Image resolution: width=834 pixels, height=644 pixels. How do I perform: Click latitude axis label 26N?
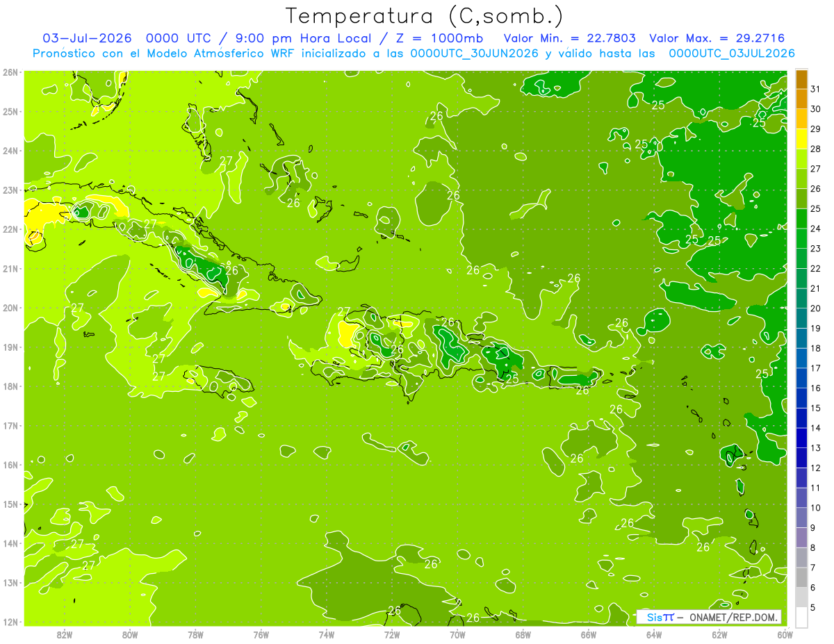click(10, 72)
